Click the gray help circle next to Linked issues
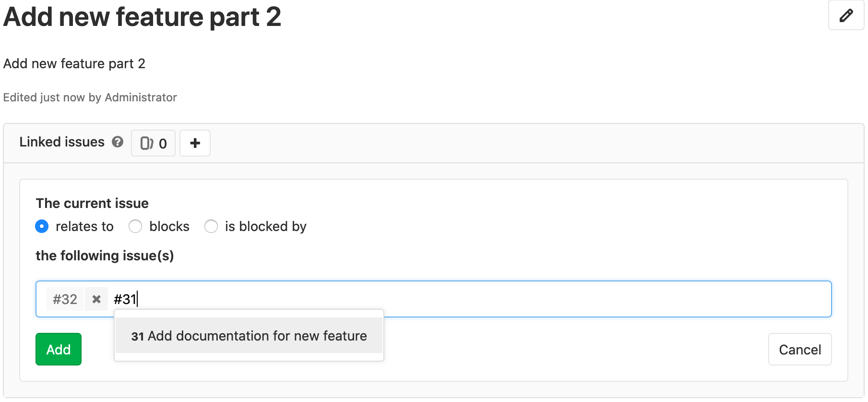 click(x=117, y=142)
